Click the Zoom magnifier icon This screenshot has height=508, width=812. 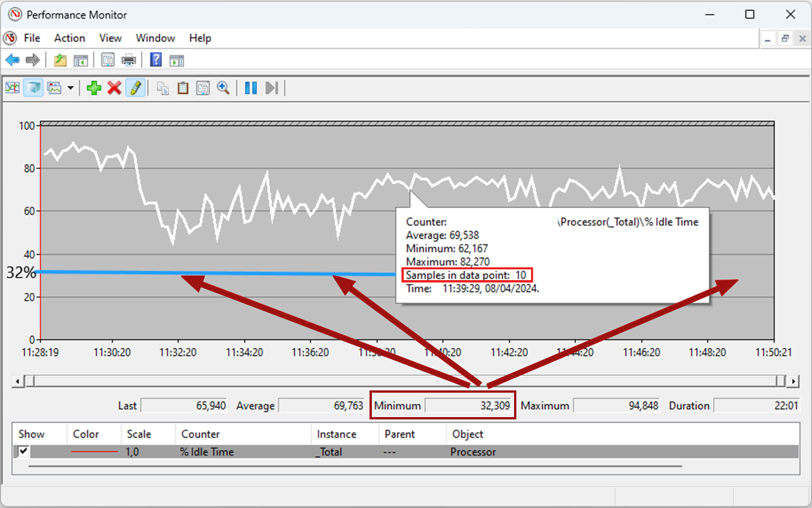(x=223, y=88)
